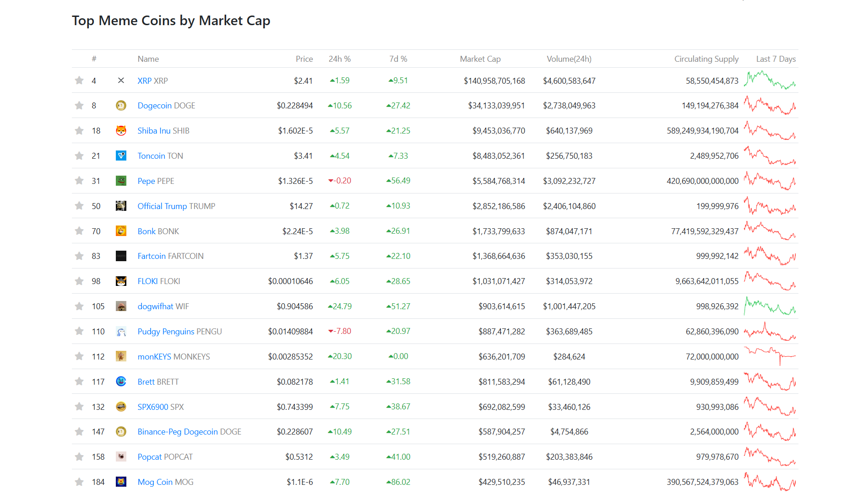The height and width of the screenshot is (494, 868).
Task: Click the FLOKI coin icon
Action: 121,281
